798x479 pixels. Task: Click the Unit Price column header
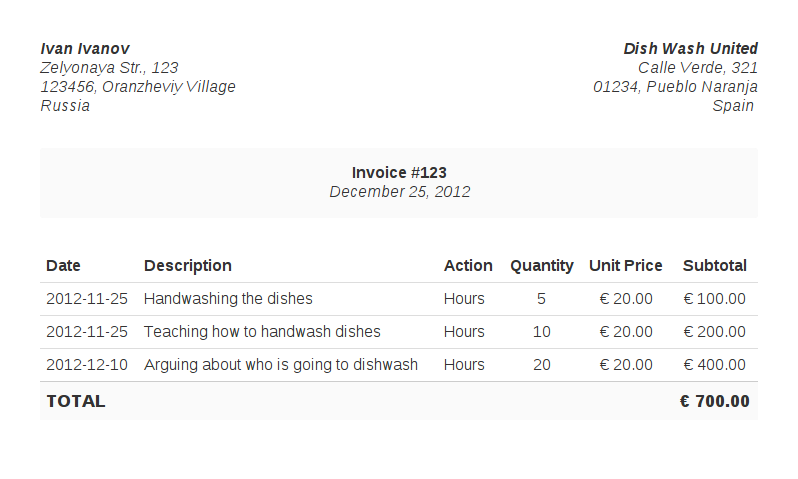click(625, 266)
